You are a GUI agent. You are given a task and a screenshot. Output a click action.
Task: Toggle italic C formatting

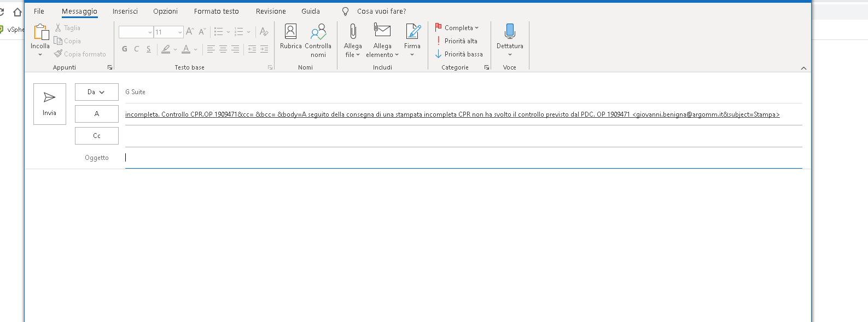137,49
